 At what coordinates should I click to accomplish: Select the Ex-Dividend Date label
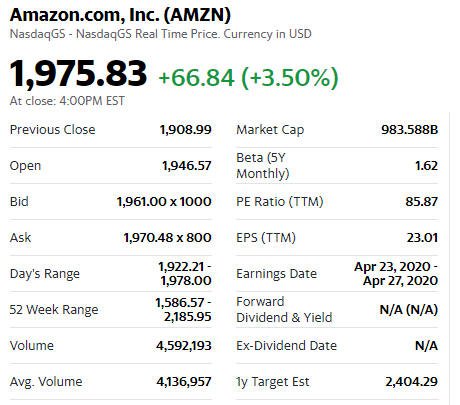tap(286, 346)
